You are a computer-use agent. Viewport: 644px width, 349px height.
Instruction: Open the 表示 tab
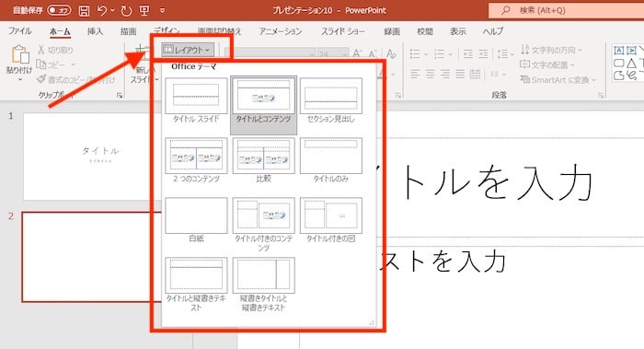[457, 31]
